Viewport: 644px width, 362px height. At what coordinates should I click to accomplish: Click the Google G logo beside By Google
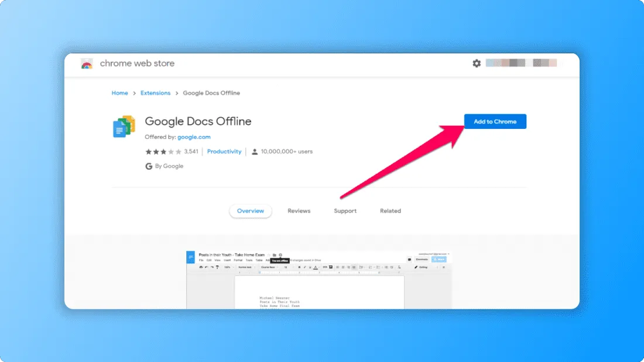coord(149,166)
